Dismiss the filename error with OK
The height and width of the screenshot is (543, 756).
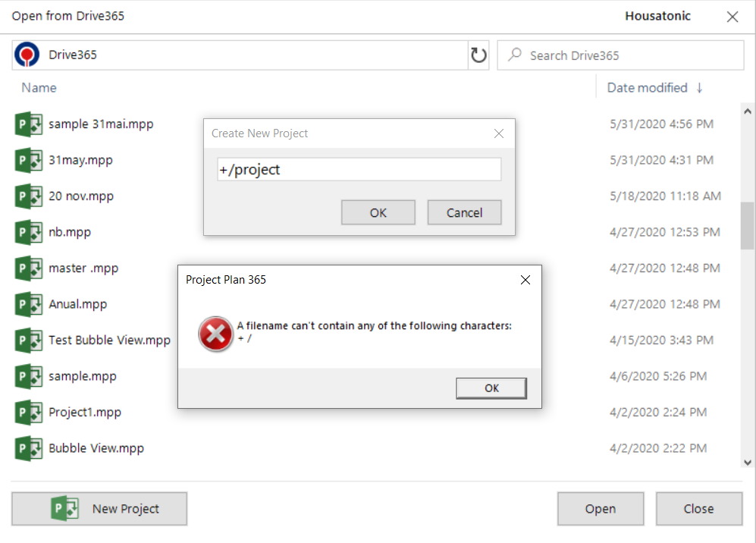[x=491, y=388]
